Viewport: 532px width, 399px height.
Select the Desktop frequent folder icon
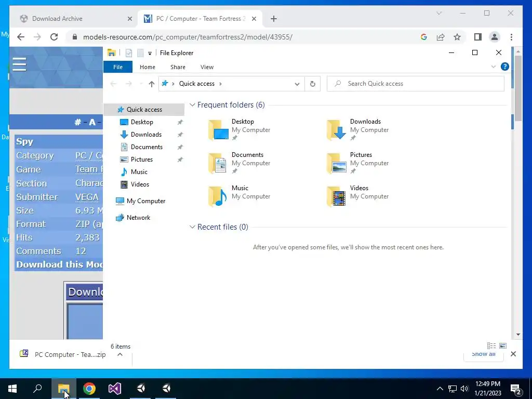point(218,130)
